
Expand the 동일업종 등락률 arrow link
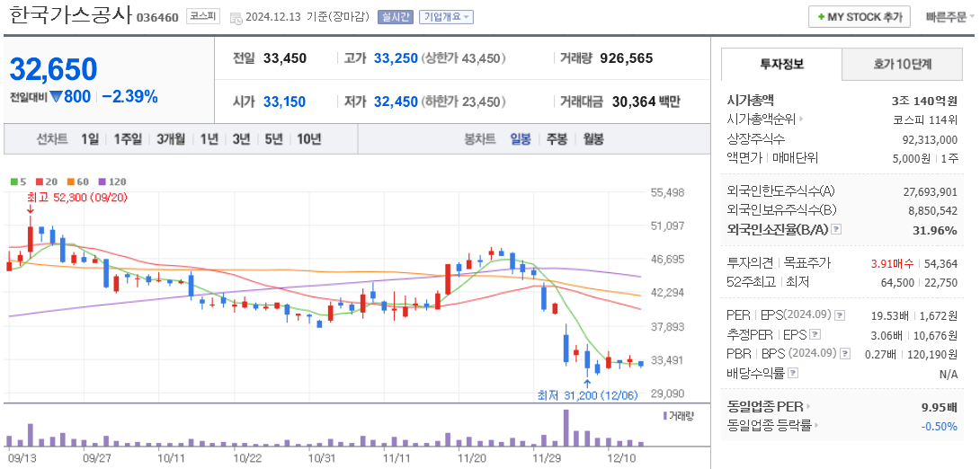tap(816, 426)
